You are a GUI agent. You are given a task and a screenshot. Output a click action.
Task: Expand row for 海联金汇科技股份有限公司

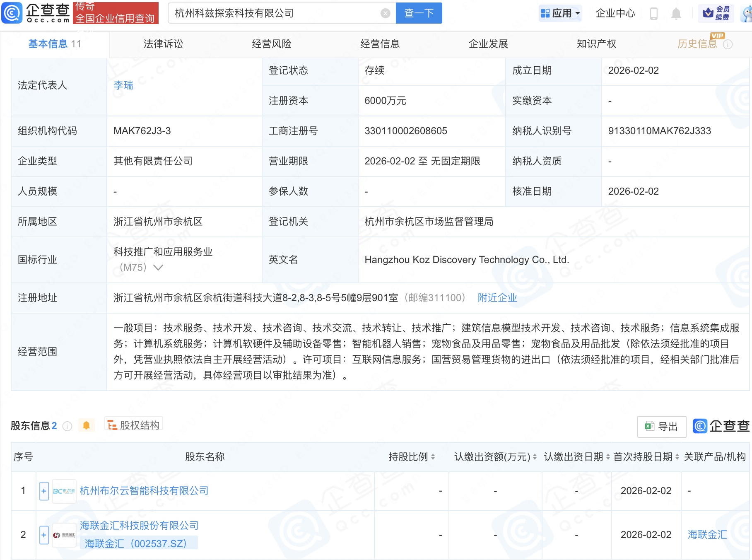click(x=44, y=535)
